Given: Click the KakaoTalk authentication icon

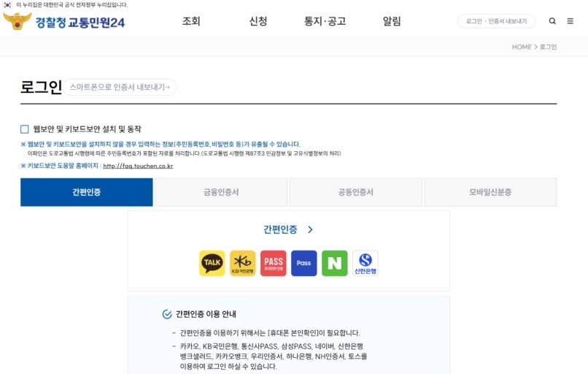Looking at the screenshot, I should coord(212,263).
